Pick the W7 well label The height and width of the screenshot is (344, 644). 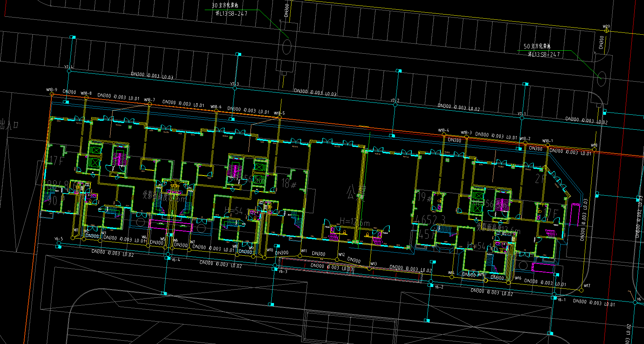click(x=192, y=242)
